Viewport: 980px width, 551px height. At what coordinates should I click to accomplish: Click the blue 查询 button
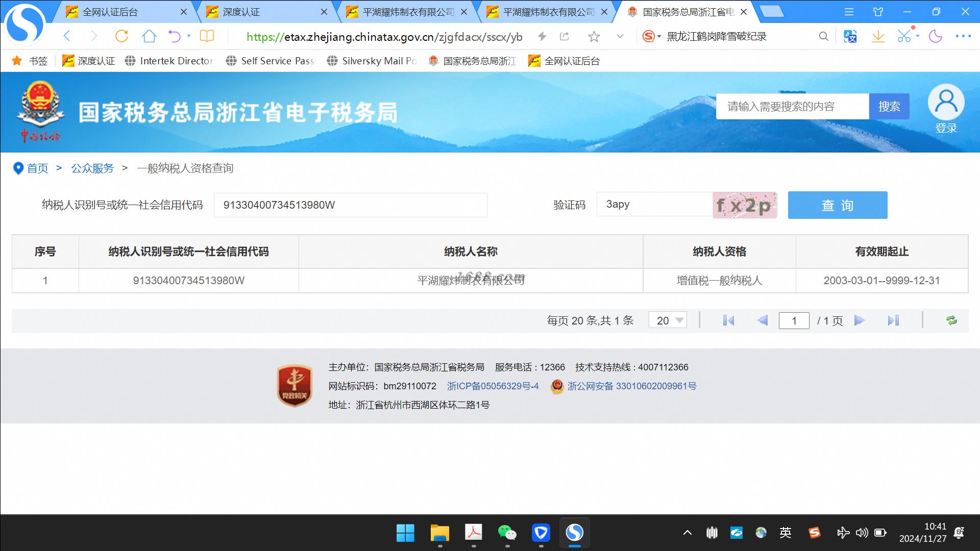pyautogui.click(x=837, y=205)
